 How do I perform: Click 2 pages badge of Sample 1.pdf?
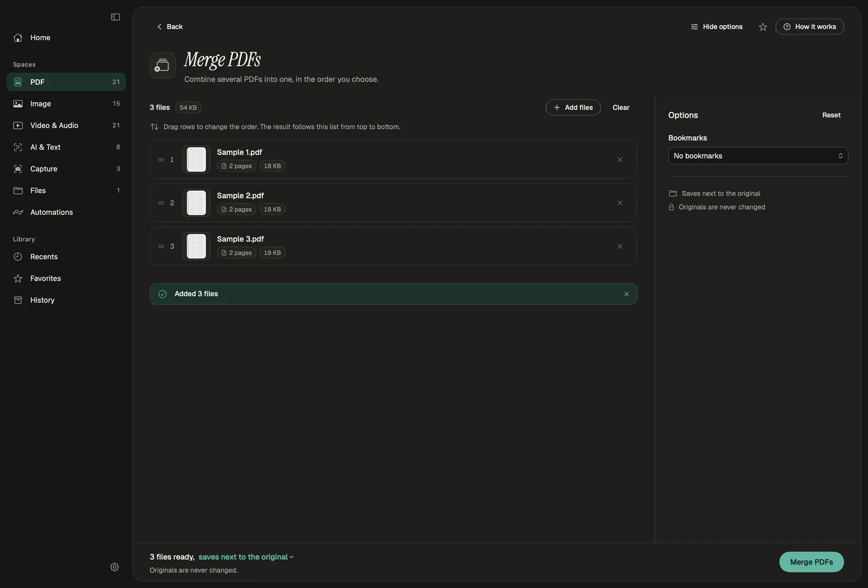click(x=237, y=166)
